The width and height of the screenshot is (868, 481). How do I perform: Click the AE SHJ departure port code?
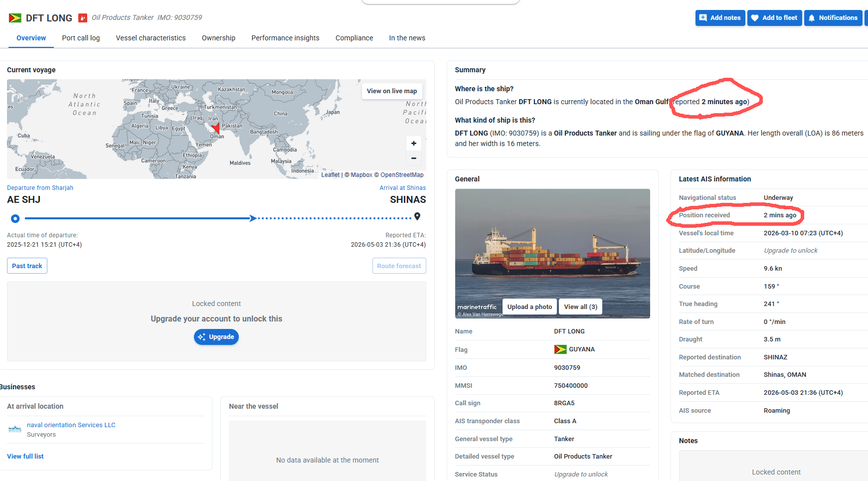(23, 200)
